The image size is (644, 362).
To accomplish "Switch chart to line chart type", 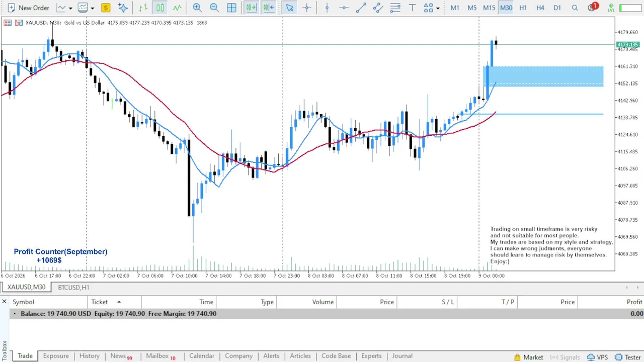I will click(x=177, y=8).
